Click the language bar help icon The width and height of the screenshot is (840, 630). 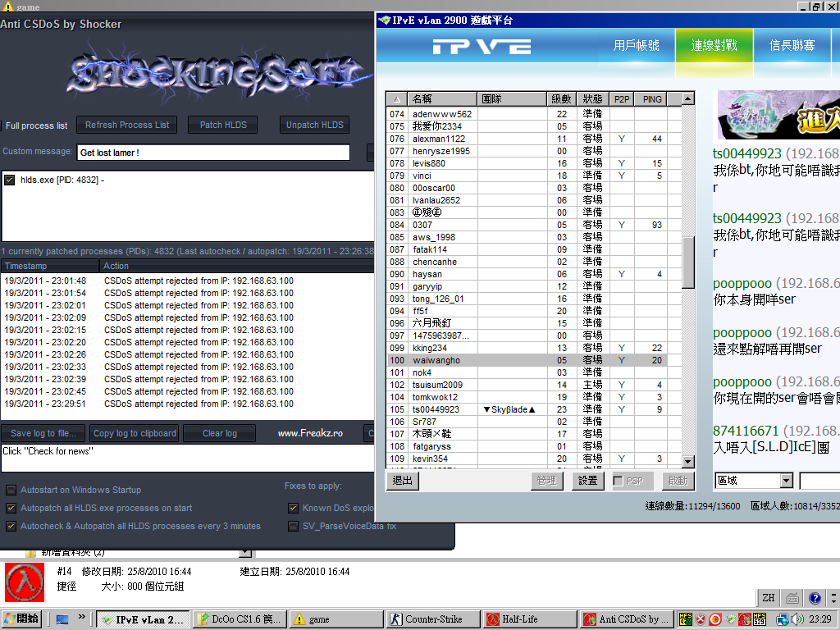[x=815, y=598]
